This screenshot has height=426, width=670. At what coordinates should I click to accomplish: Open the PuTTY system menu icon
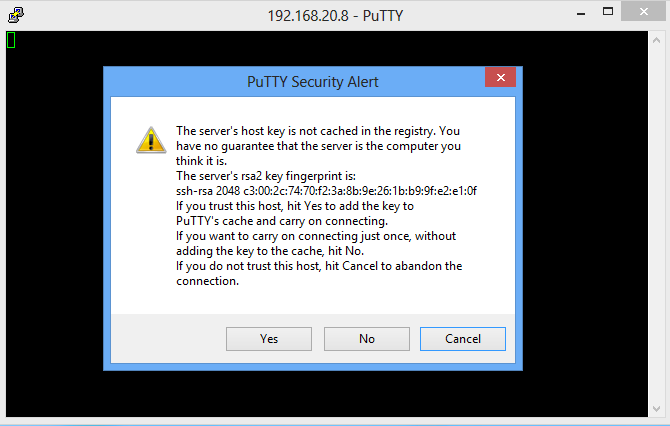16,15
